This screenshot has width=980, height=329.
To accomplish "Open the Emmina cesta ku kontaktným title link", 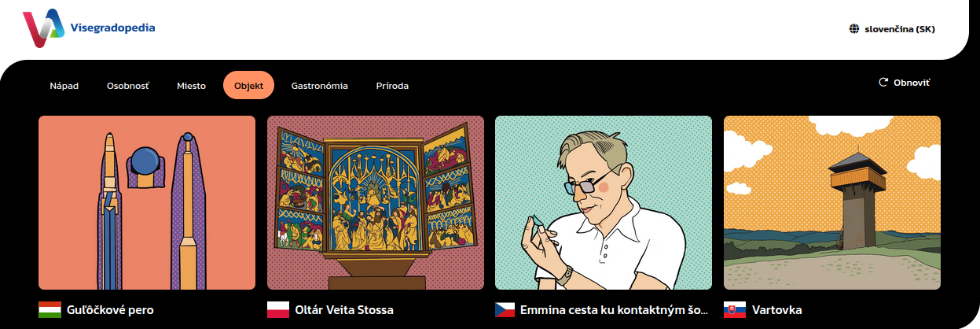I will tap(615, 310).
